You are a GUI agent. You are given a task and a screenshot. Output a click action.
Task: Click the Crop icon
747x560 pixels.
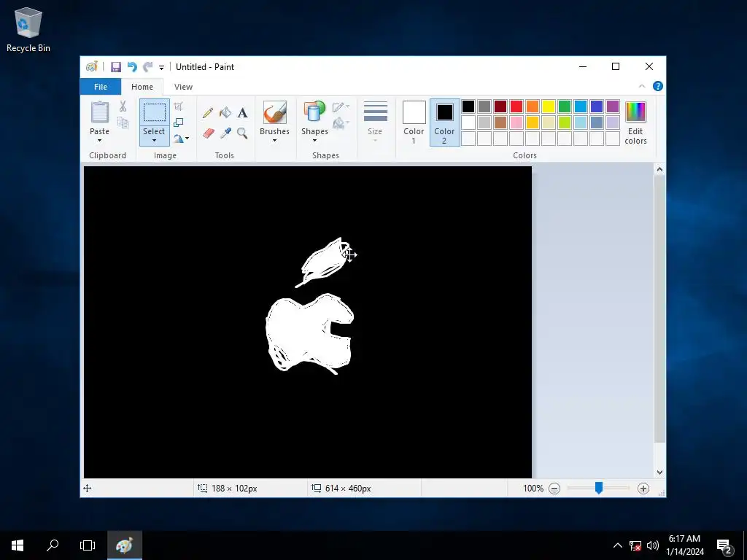point(178,106)
